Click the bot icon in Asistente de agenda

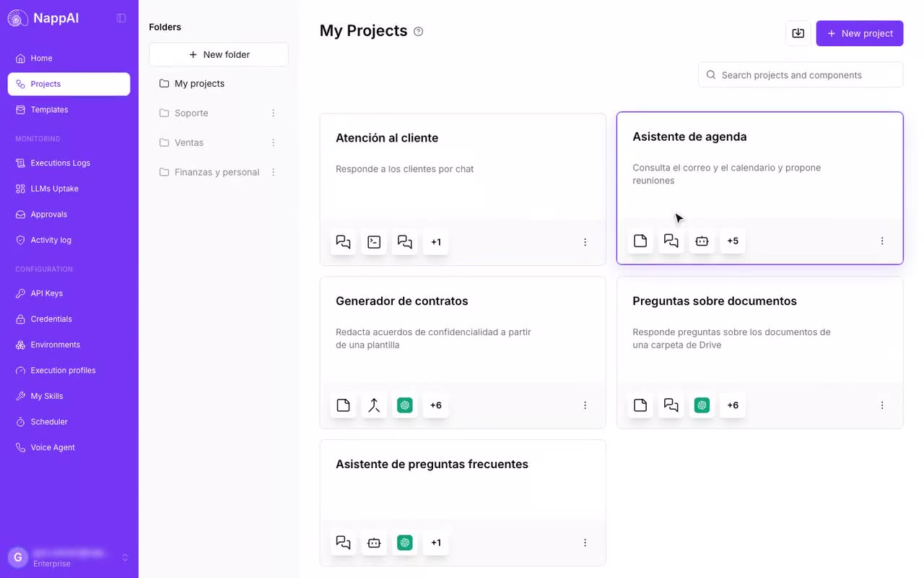click(702, 241)
